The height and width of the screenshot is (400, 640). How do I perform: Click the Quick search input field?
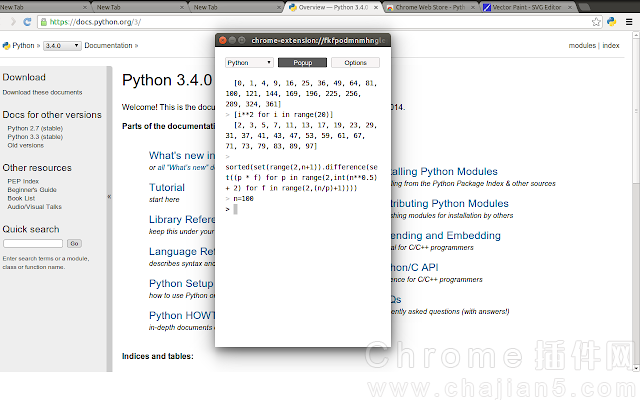pyautogui.click(x=33, y=244)
